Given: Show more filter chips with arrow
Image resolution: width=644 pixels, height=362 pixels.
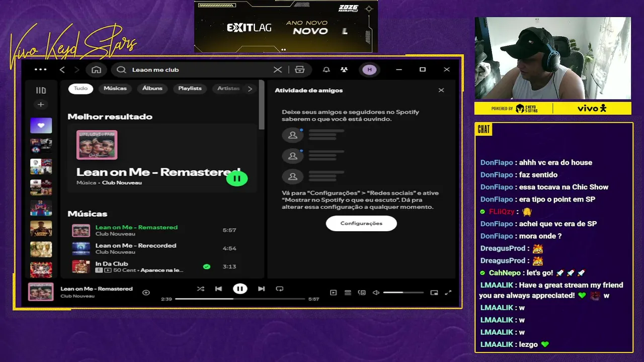Looking at the screenshot, I should [250, 88].
